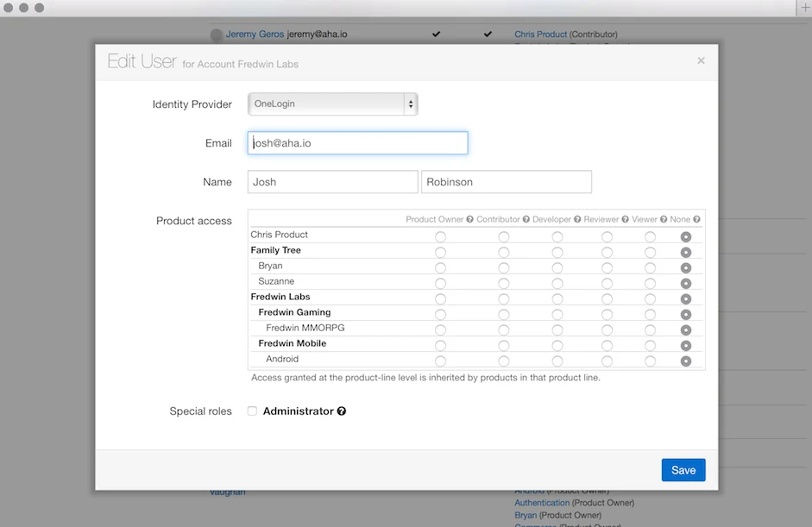Enable the Administrator checkbox
Image resolution: width=812 pixels, height=527 pixels.
[252, 411]
